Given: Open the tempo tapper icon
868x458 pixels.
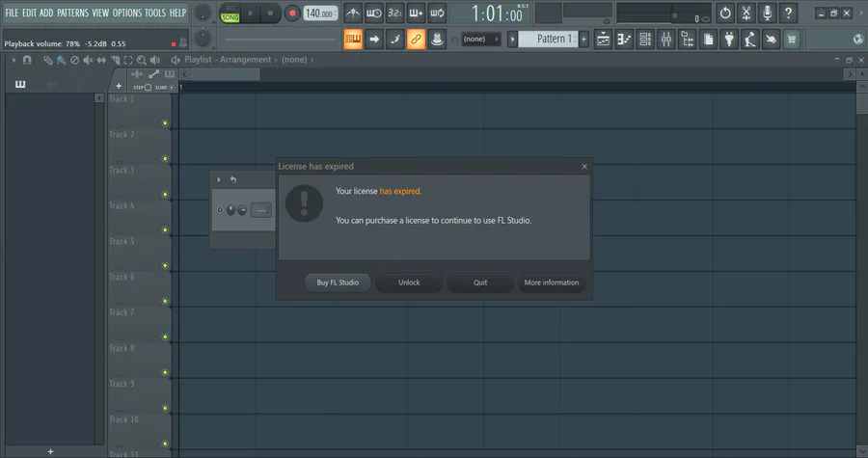Looking at the screenshot, I should click(750, 40).
